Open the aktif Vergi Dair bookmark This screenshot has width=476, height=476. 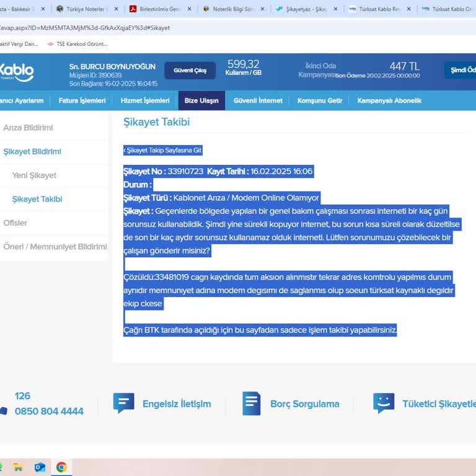tap(19, 44)
